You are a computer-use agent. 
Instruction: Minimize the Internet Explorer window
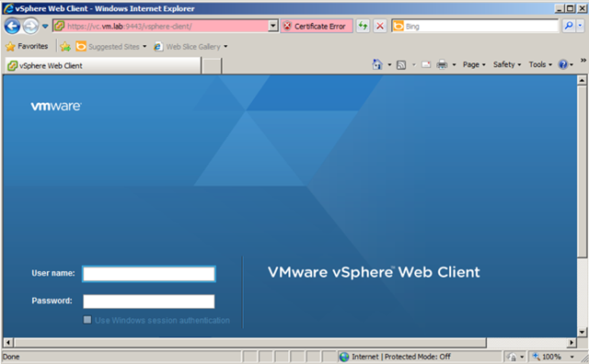click(560, 8)
